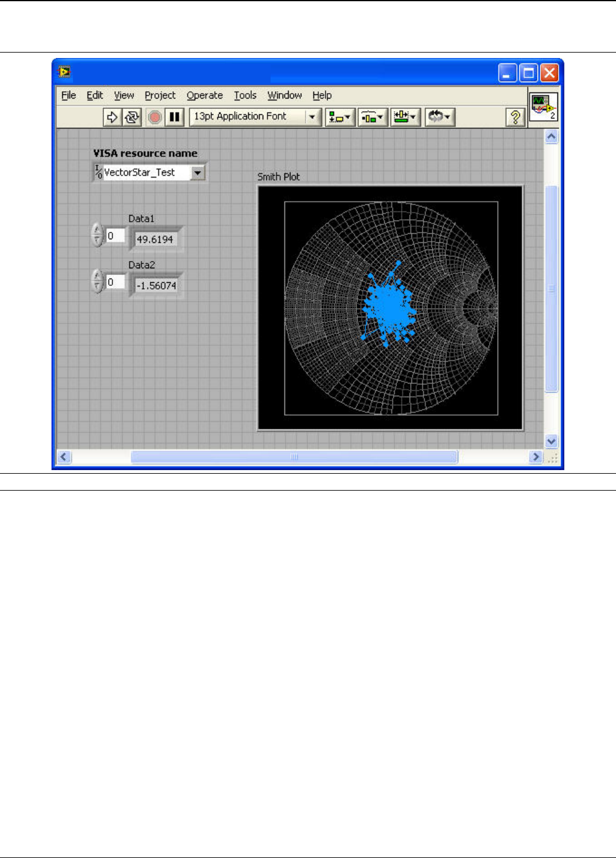This screenshot has width=616, height=858.
Task: Click the LabVIEW title bar icon
Action: (65, 73)
